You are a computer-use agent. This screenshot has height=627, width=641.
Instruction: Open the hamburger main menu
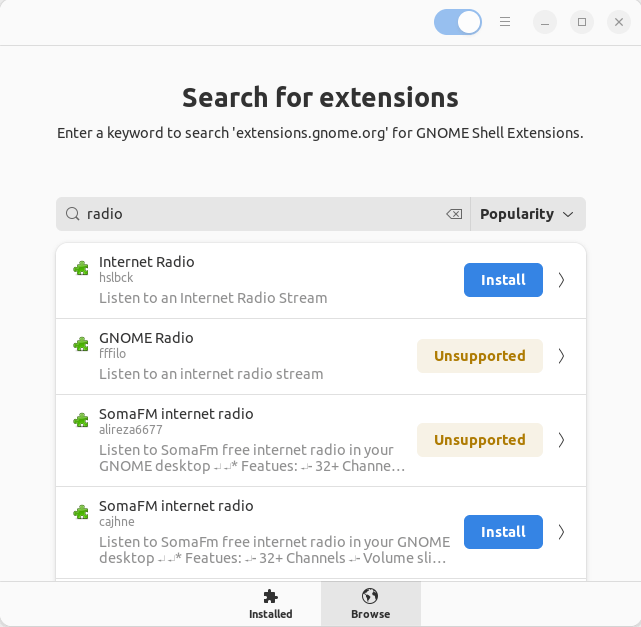pyautogui.click(x=505, y=22)
